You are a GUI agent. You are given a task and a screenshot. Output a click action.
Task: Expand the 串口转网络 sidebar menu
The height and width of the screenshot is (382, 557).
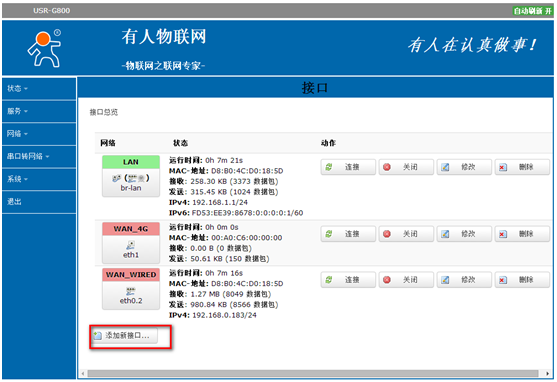39,156
